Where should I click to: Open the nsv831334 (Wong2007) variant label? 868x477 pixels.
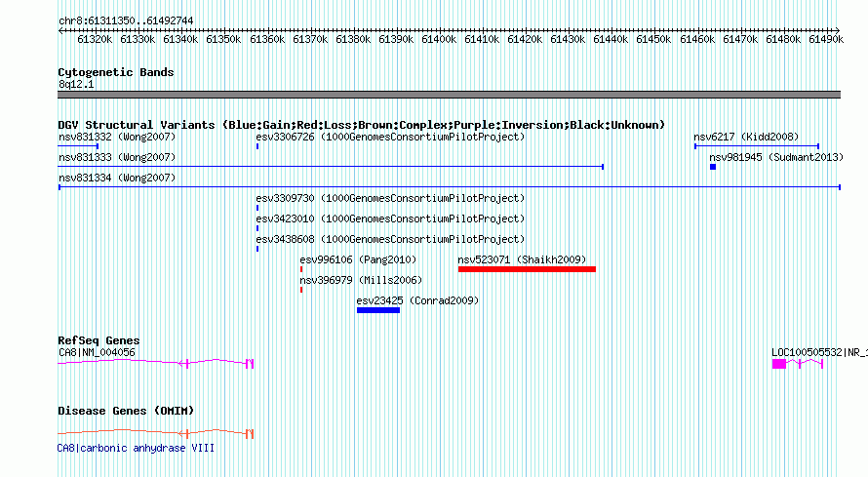pyautogui.click(x=117, y=178)
